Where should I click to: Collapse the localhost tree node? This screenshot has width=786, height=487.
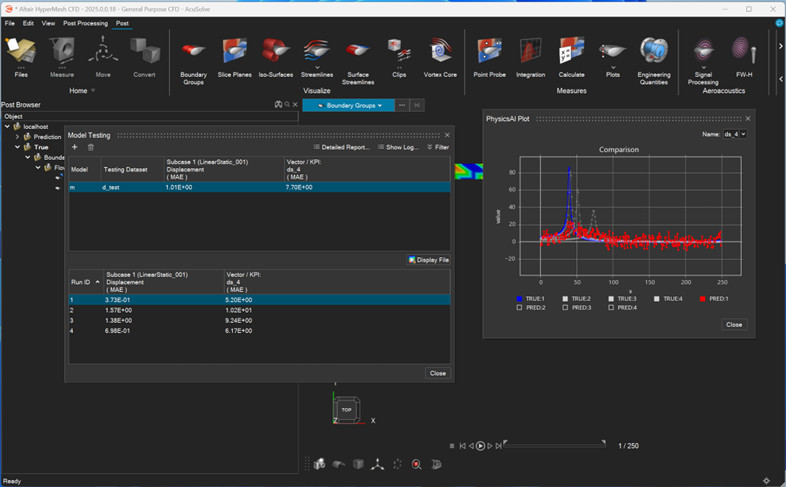[x=7, y=126]
